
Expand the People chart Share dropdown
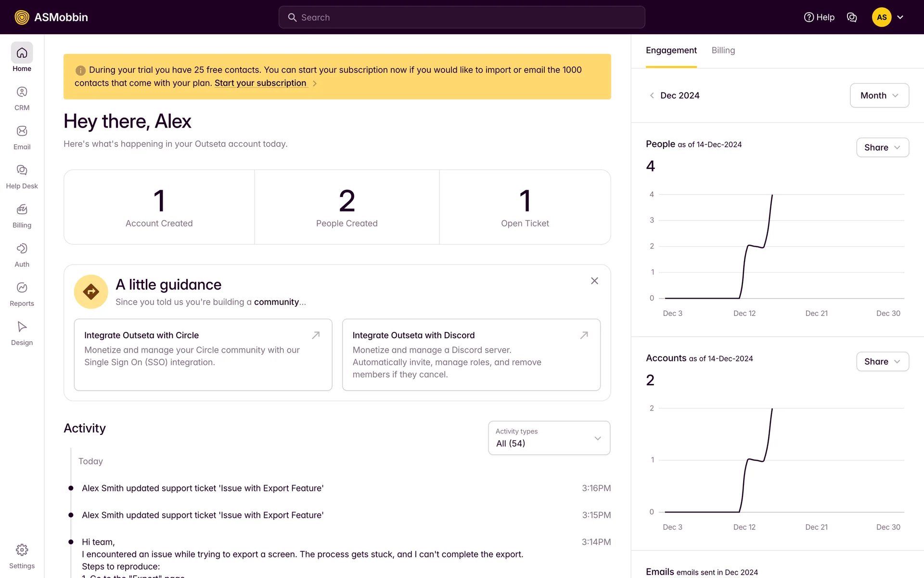(882, 147)
